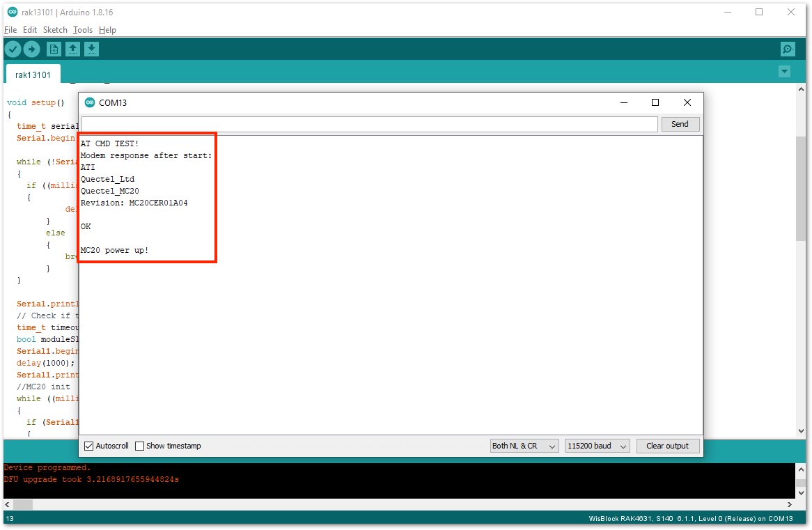Click the Verify sketch checkmark icon

13,49
